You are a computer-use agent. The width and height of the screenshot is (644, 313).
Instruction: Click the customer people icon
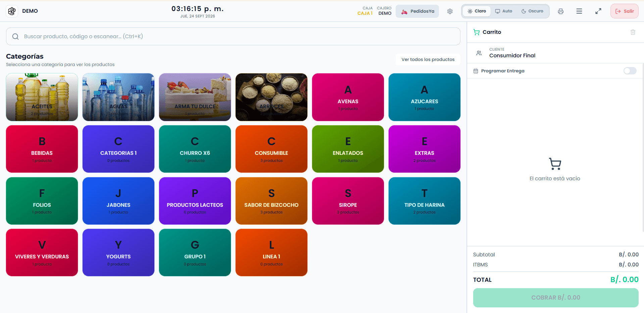coord(479,53)
